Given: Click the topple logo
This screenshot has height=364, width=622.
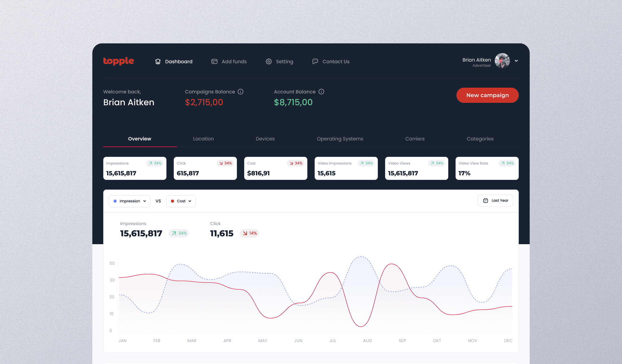Looking at the screenshot, I should (x=118, y=61).
